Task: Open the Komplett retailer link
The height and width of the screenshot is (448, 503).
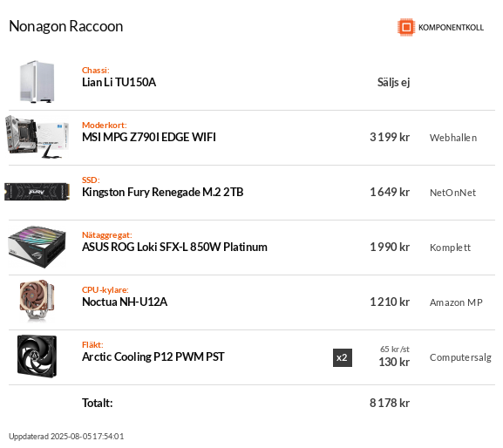Action: tap(450, 248)
